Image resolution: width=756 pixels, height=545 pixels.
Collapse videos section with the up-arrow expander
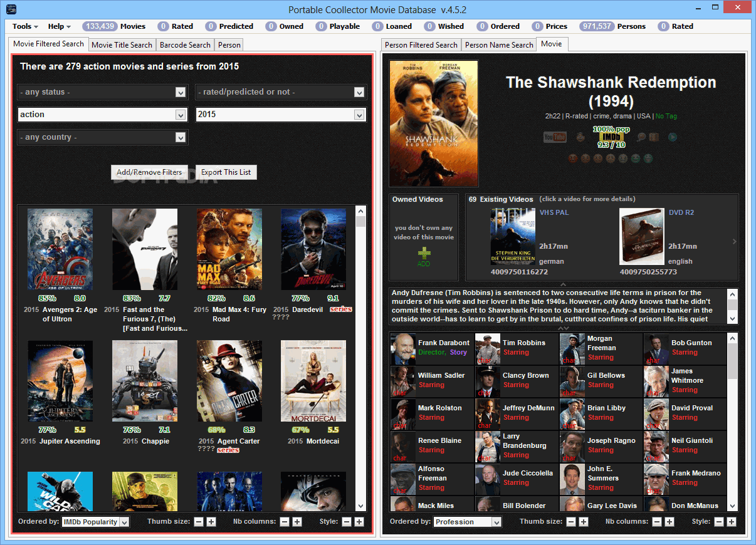[x=563, y=284]
